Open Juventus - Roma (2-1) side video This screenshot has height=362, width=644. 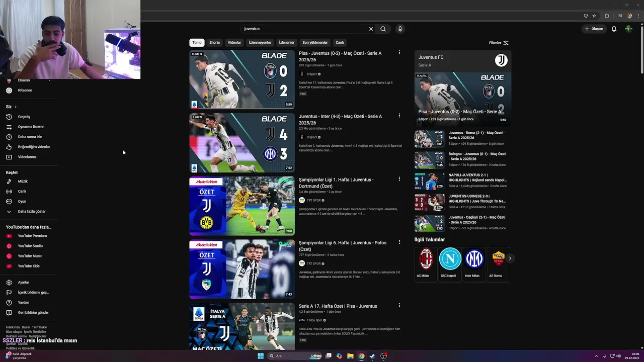[462, 139]
